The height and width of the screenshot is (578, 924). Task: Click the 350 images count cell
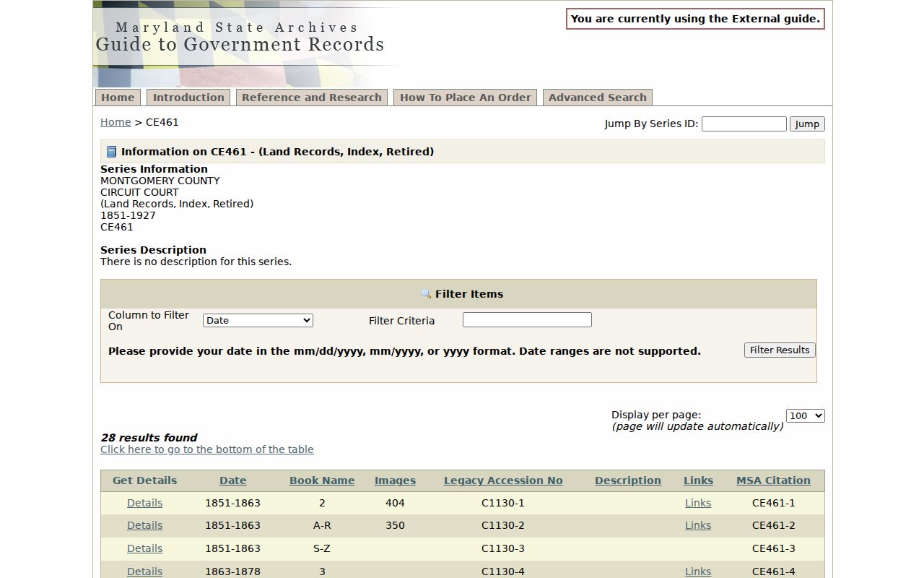point(395,525)
